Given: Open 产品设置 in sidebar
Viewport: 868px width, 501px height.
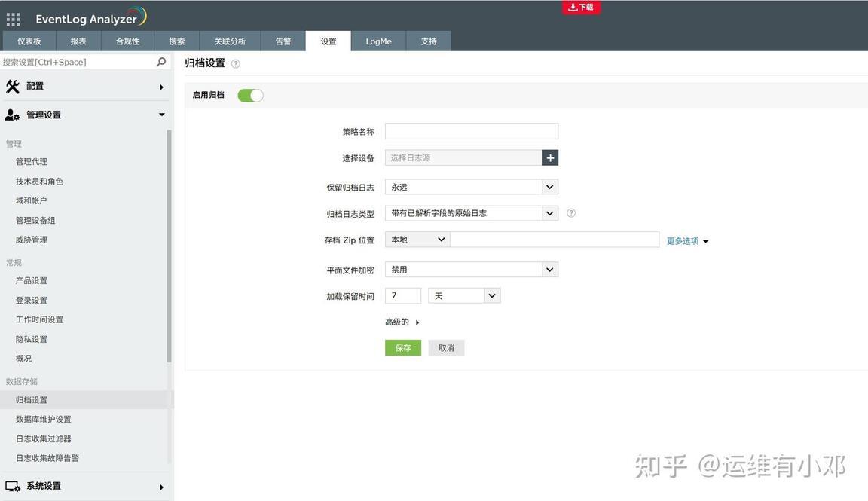Looking at the screenshot, I should click(x=32, y=281).
